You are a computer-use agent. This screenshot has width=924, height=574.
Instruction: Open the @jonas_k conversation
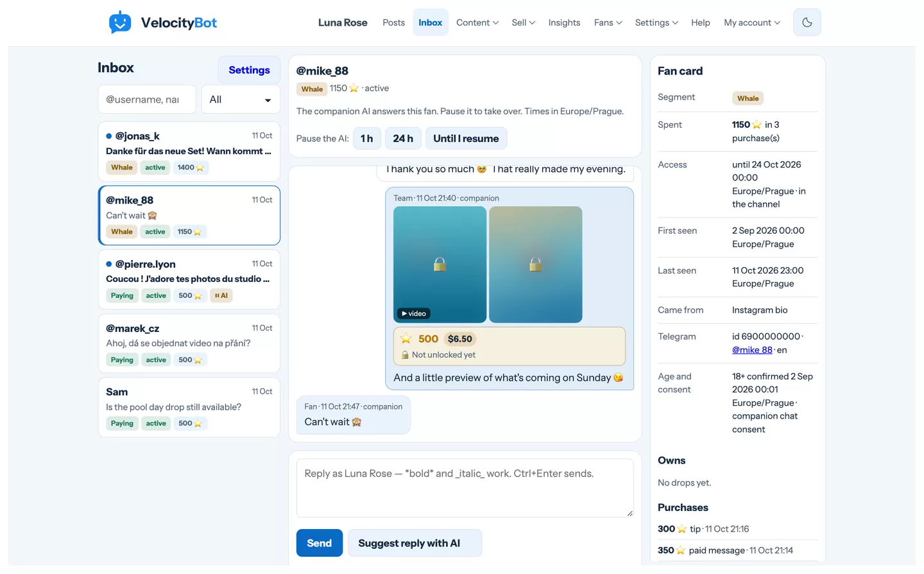(x=189, y=152)
